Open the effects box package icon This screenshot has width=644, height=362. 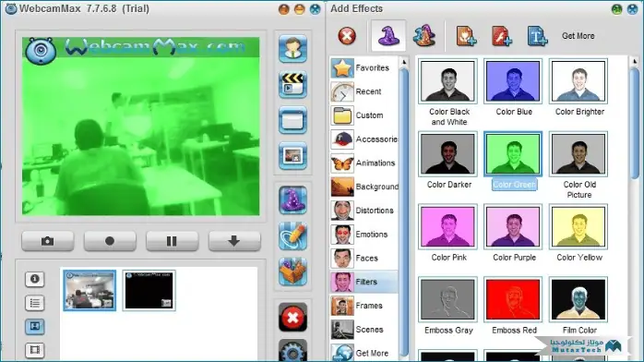pyautogui.click(x=292, y=271)
